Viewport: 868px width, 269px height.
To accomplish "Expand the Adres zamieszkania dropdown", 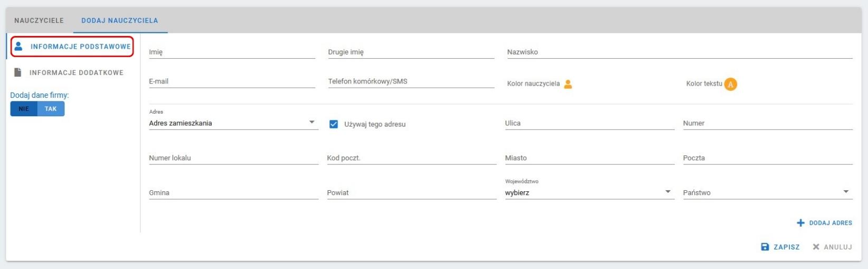I will 233,123.
